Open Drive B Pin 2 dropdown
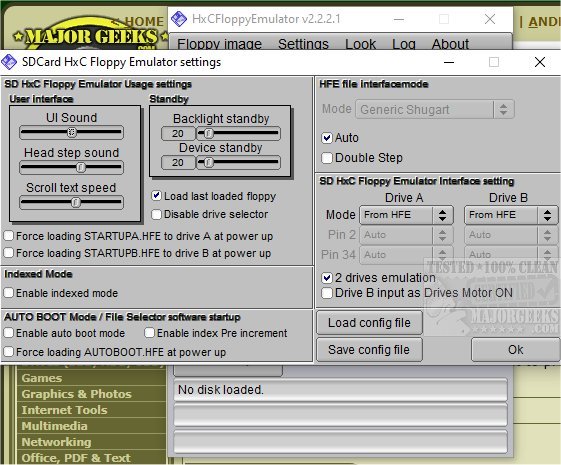Screen dimensions: 561x465 (511, 235)
